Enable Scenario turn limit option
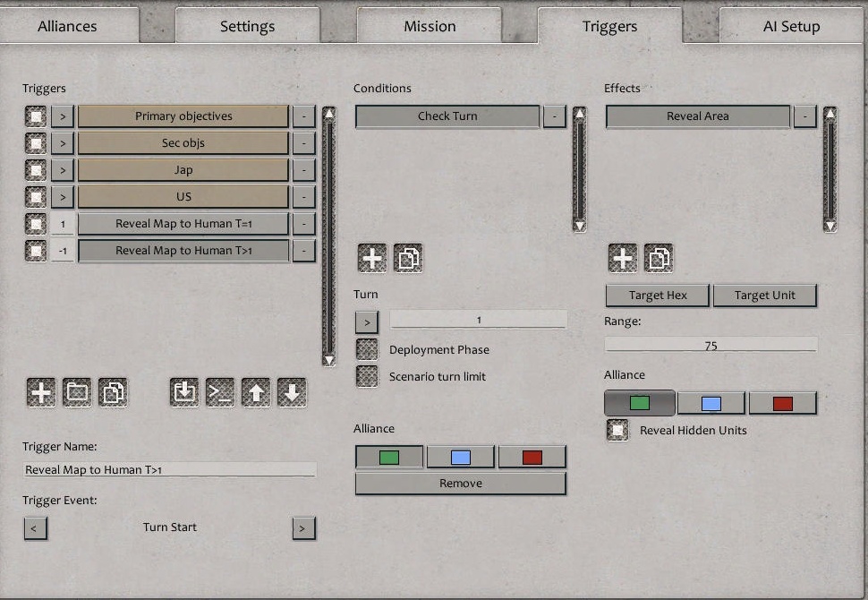Image resolution: width=868 pixels, height=600 pixels. [x=367, y=376]
